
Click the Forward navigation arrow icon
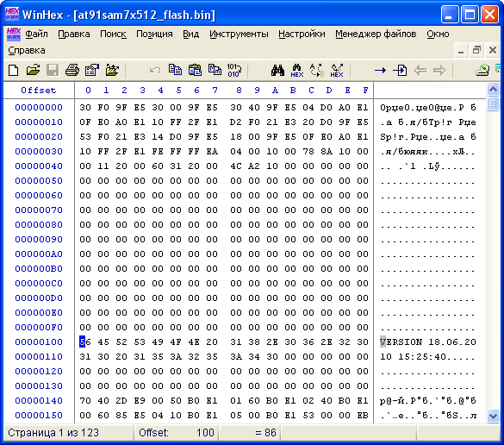[439, 70]
